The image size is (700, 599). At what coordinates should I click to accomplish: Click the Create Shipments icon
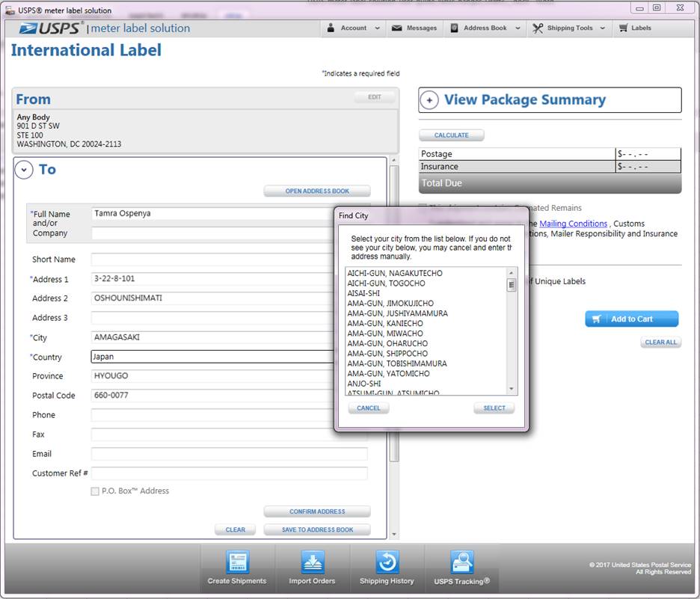coord(237,562)
